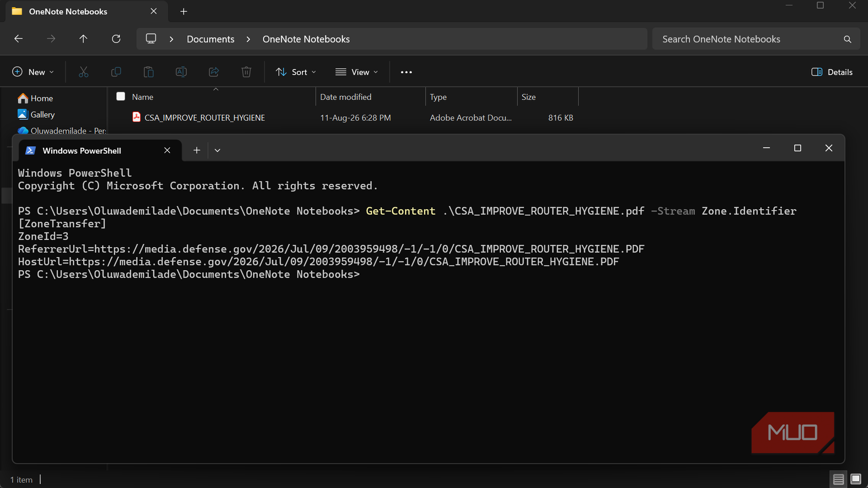Open PowerShell tab profile dropdown chevron
Image resolution: width=868 pixels, height=488 pixels.
click(217, 150)
